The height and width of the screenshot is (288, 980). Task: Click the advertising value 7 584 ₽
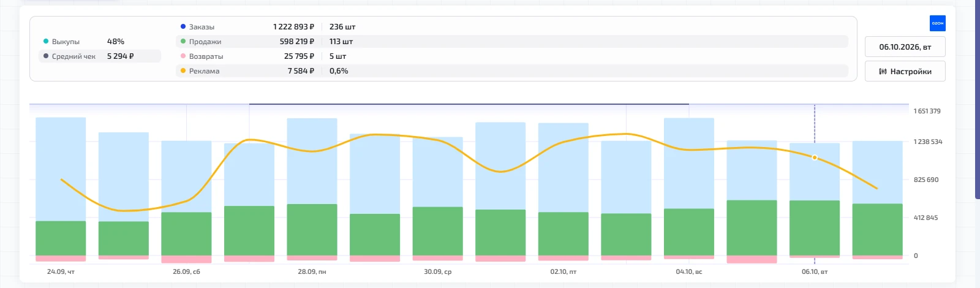[x=301, y=71]
